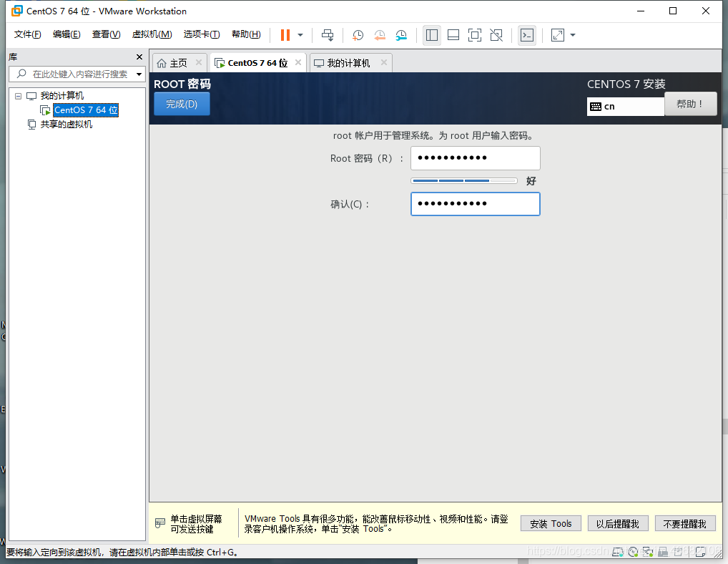The width and height of the screenshot is (728, 564).
Task: Click the stretch guest display icon
Action: click(x=558, y=35)
